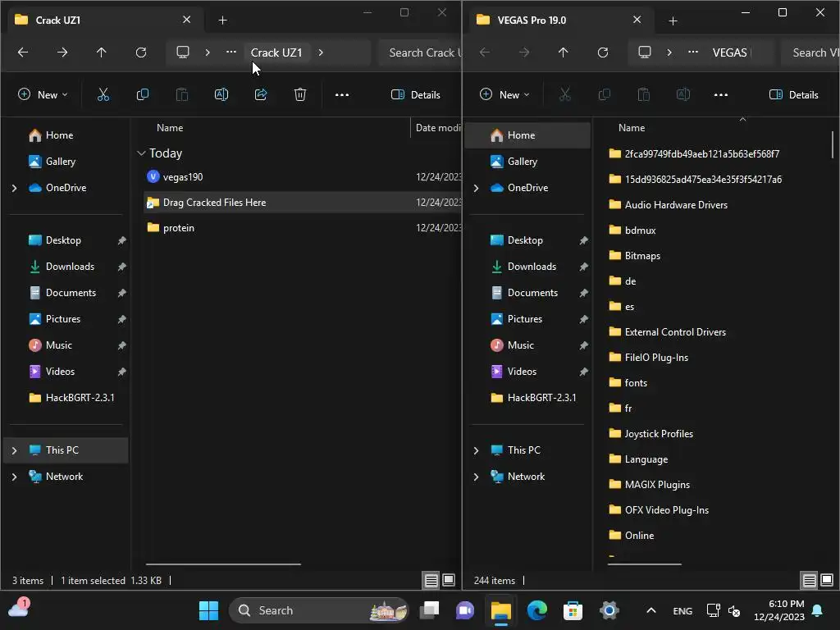Open Settings gear app in taskbar
840x630 pixels.
coord(609,610)
